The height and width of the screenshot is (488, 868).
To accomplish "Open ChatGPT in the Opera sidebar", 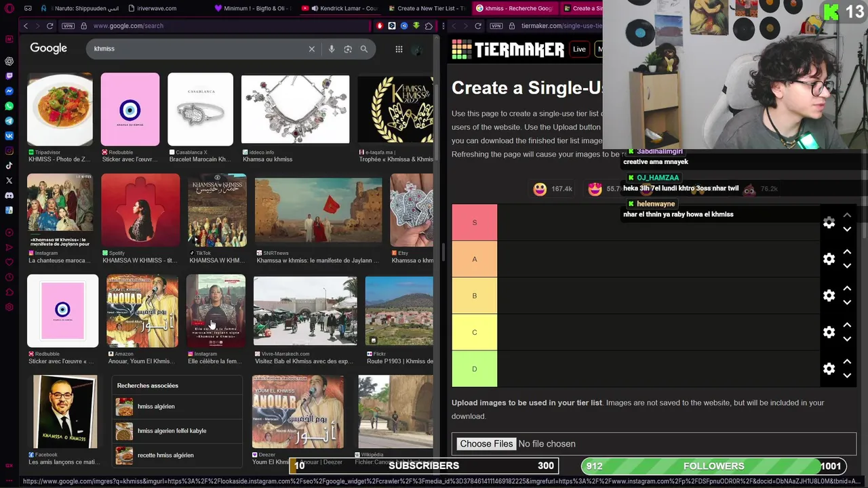I will point(9,61).
